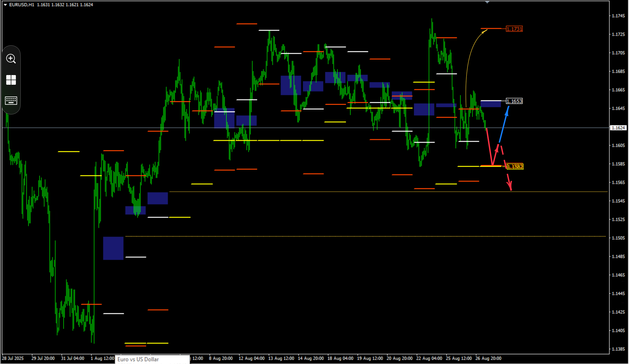Click the 1.1745 price scale value
This screenshot has width=629, height=364.
point(618,16)
